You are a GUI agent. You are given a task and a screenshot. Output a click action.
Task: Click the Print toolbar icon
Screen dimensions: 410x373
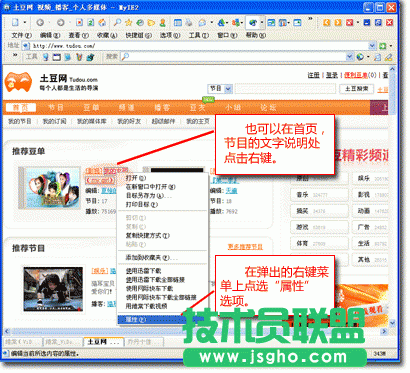(x=189, y=23)
